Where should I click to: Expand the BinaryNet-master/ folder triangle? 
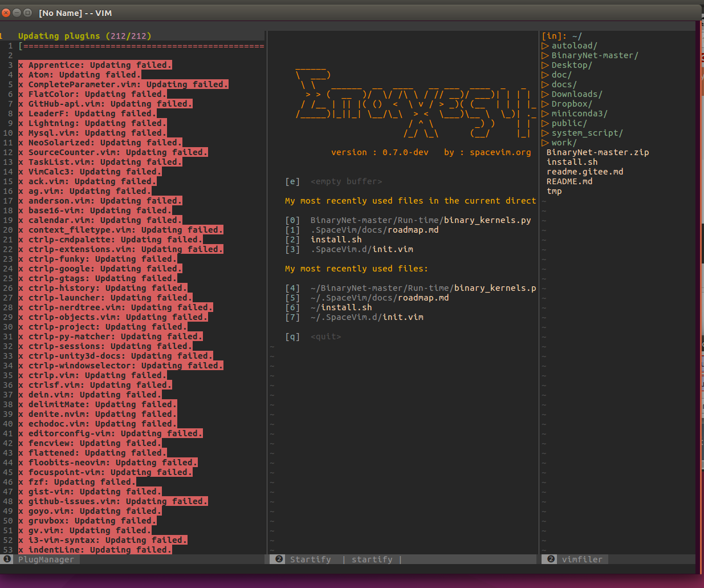pos(545,55)
